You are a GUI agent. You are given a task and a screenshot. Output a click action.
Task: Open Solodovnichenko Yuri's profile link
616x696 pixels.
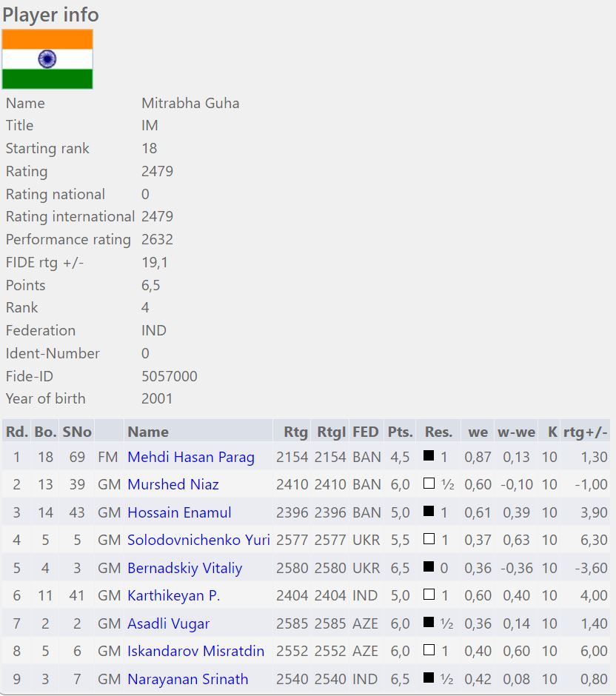tap(198, 540)
